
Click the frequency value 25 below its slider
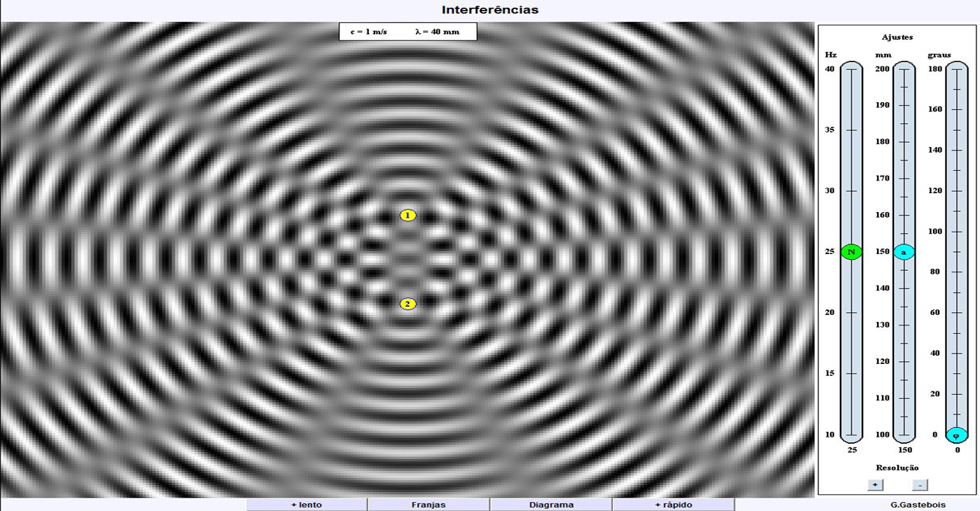click(852, 450)
